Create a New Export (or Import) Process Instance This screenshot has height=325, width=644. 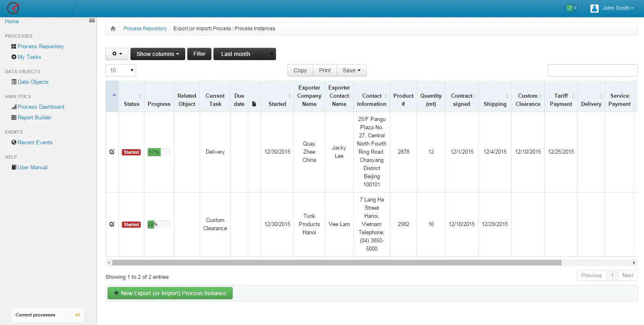pos(170,293)
